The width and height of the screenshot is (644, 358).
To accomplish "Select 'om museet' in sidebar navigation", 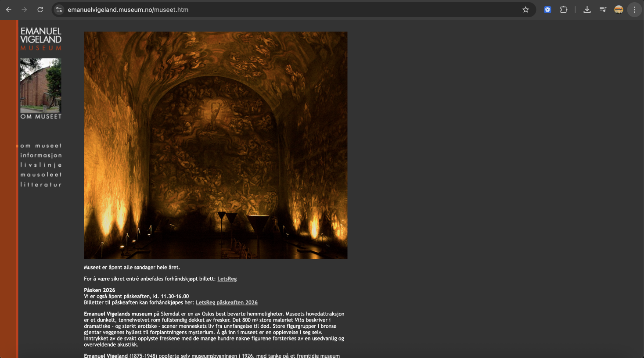I will [41, 146].
